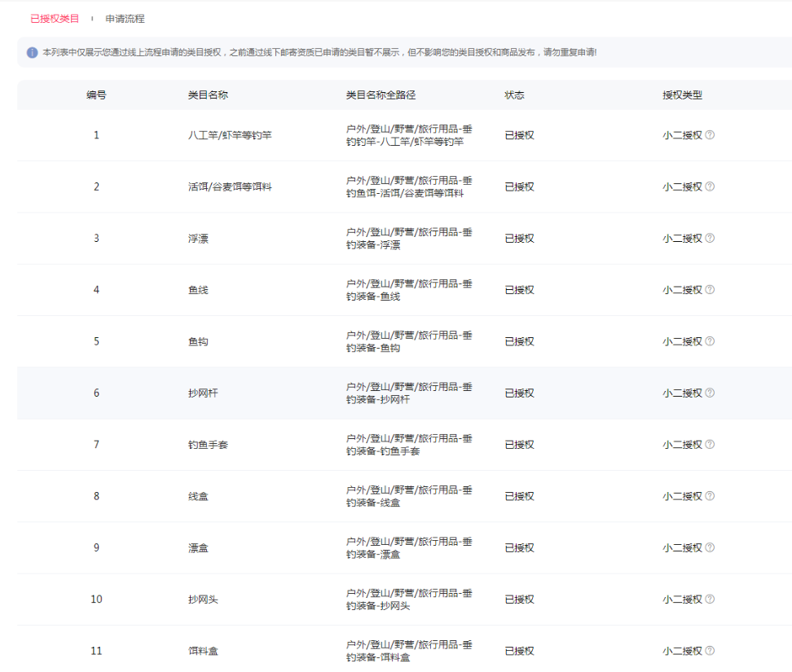Click category name 八工竿/虾竿等钓竿
The height and width of the screenshot is (672, 792).
[230, 135]
